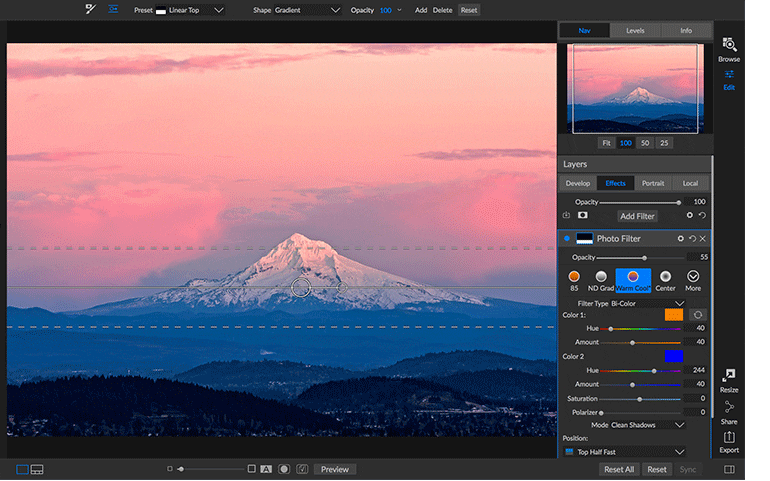Remove the Photo Filter with the X
The image size is (770, 481).
tap(703, 238)
